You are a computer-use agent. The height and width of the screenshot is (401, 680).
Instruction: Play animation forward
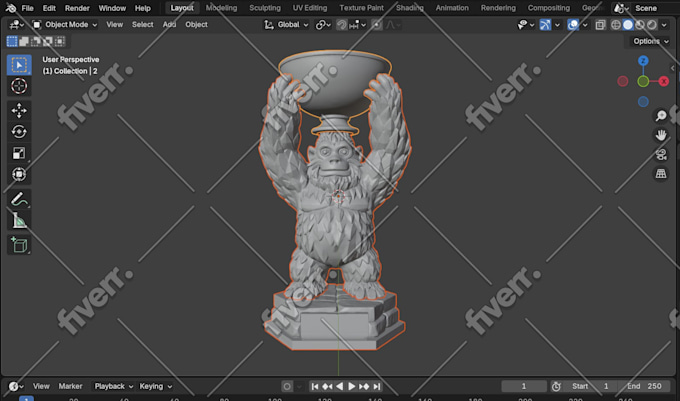click(352, 386)
